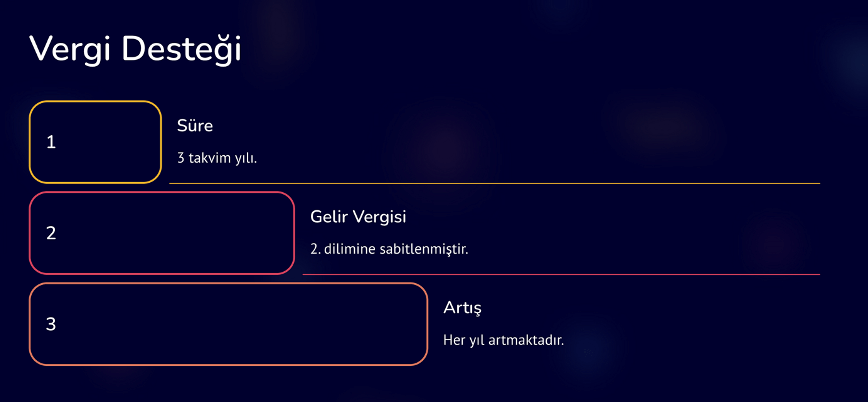Click the word 'artmaktadır' in the third item
Image resolution: width=868 pixels, height=402 pixels.
click(526, 340)
